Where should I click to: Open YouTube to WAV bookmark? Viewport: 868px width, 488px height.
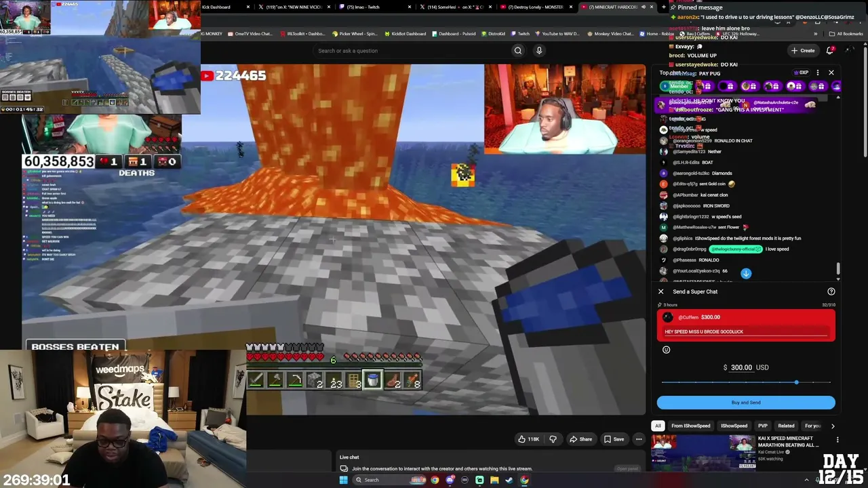click(557, 34)
